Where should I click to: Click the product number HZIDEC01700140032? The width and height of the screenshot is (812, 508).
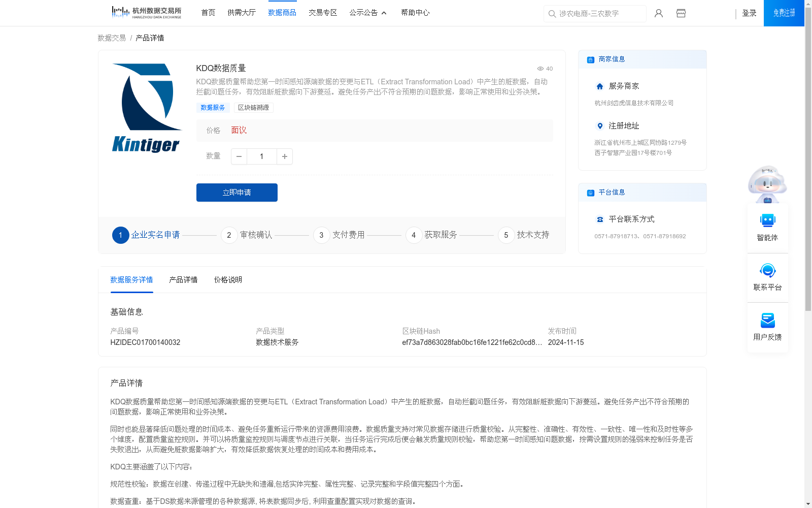point(145,342)
